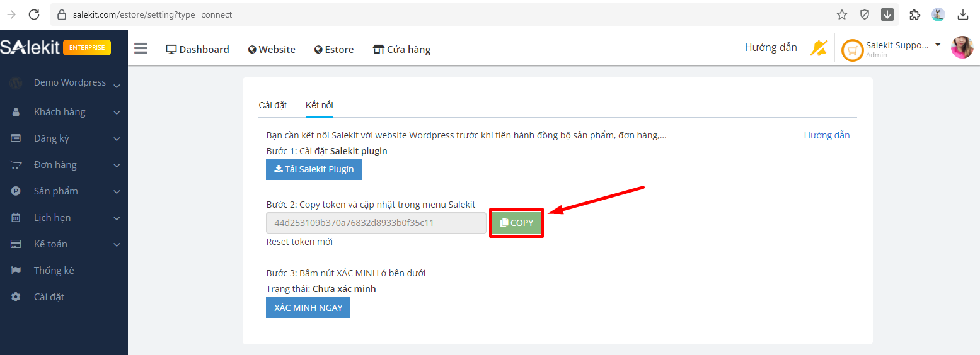Expand the Đơn hàng chevron
The image size is (980, 355).
click(117, 166)
